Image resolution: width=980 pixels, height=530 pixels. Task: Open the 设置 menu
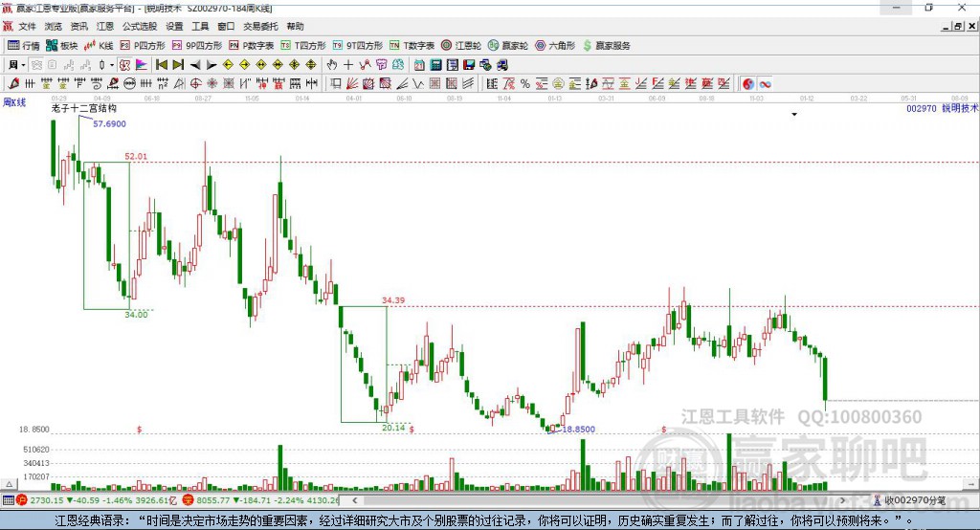pos(174,26)
